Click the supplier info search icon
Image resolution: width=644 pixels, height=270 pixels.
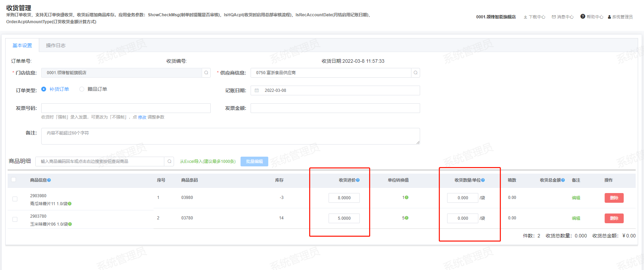pyautogui.click(x=416, y=73)
